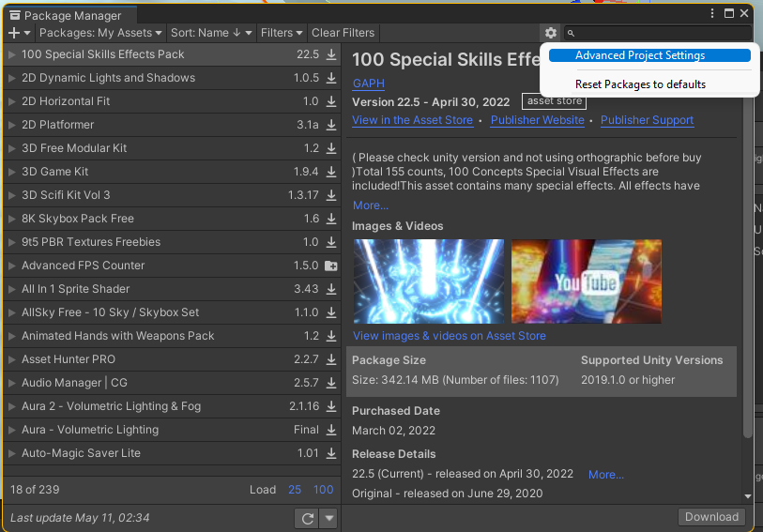Click download icon for 8K Skybox Pack Free
Screen dimensions: 763x532
point(331,219)
